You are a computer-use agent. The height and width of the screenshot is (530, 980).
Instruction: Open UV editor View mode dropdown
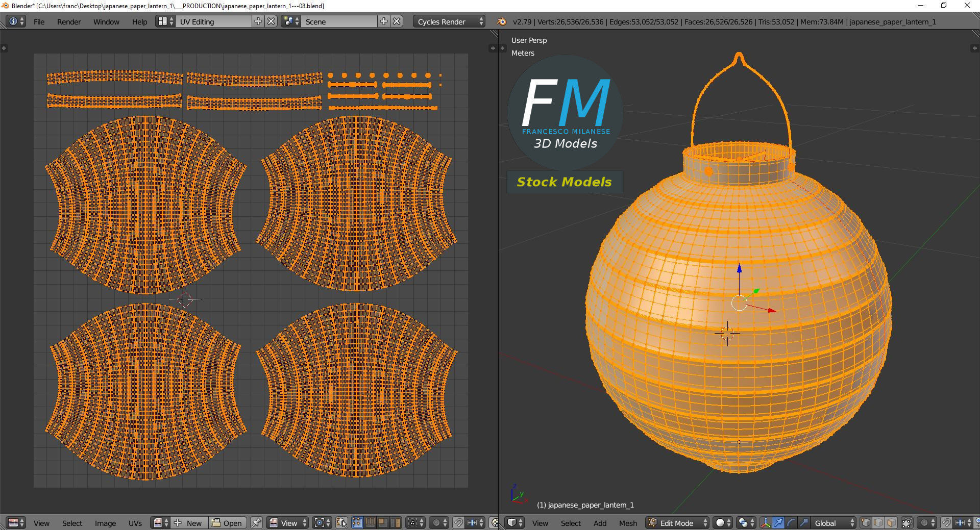(x=288, y=523)
